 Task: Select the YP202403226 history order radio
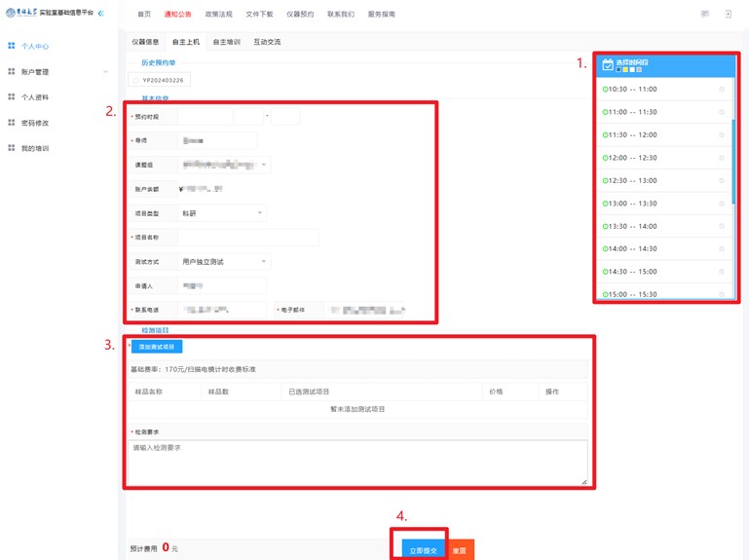[x=135, y=80]
